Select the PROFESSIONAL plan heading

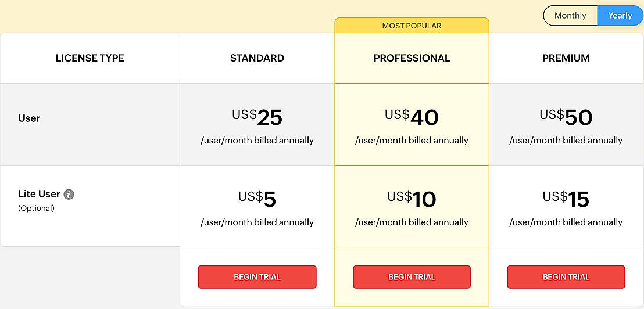(412, 58)
